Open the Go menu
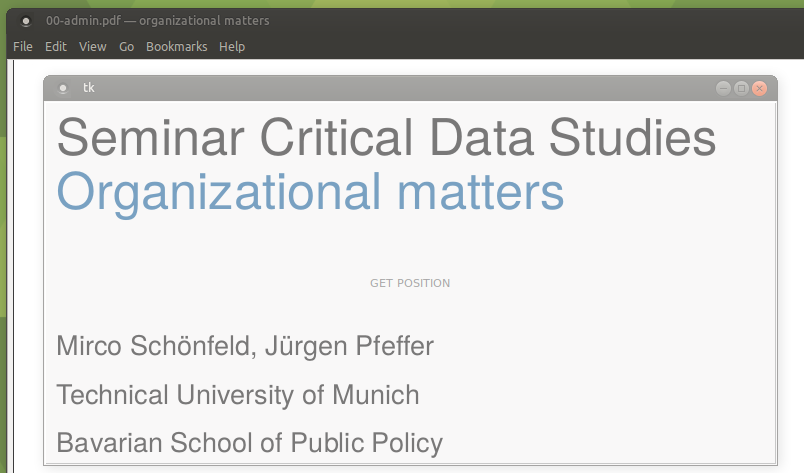804x473 pixels. pos(127,47)
